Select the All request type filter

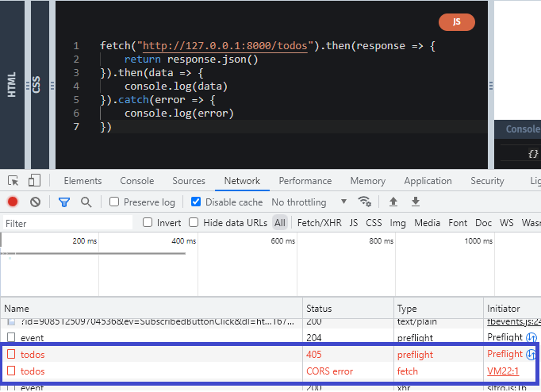pyautogui.click(x=280, y=223)
